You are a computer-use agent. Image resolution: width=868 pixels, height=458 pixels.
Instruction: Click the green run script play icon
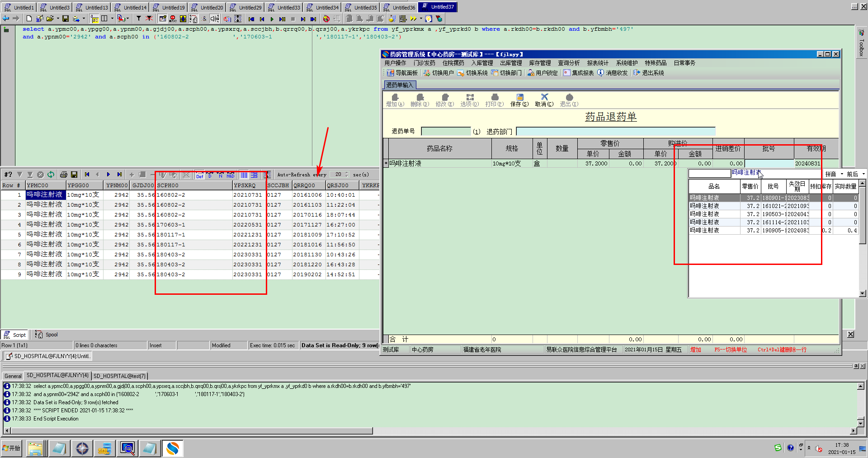272,19
